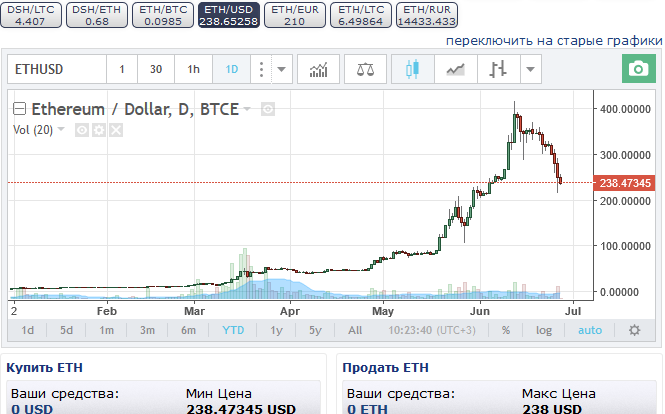Select 30 minute interval
Image resolution: width=665 pixels, height=414 pixels.
tap(156, 69)
